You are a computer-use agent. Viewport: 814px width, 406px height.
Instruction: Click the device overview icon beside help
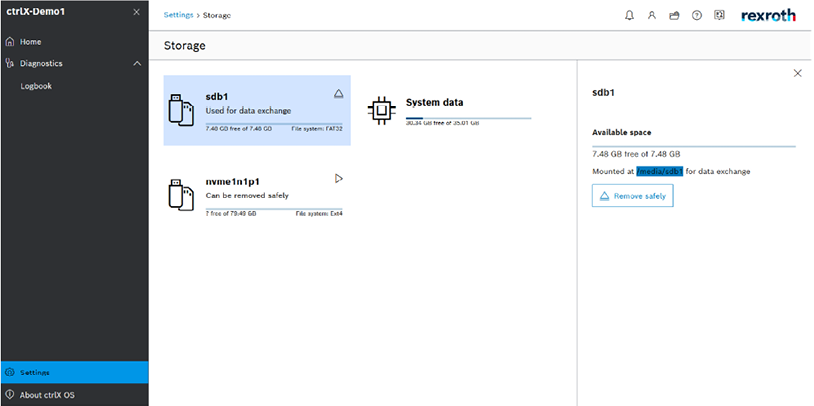719,15
